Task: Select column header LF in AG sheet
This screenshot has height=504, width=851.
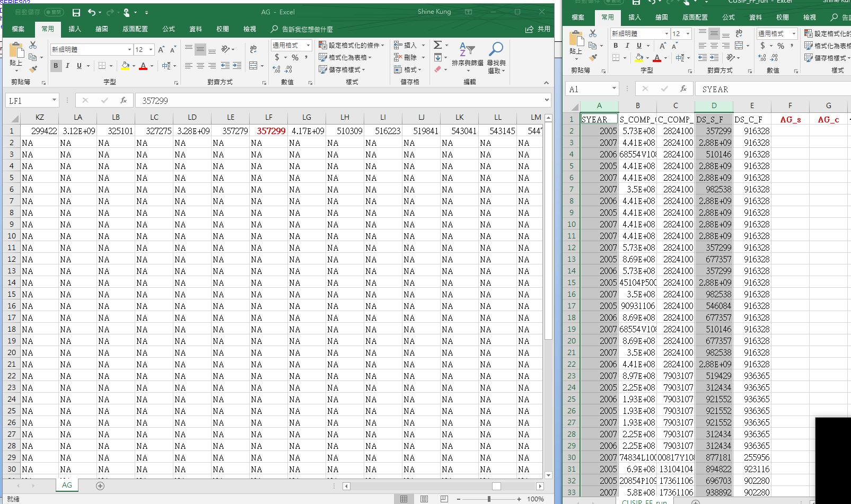Action: point(269,117)
